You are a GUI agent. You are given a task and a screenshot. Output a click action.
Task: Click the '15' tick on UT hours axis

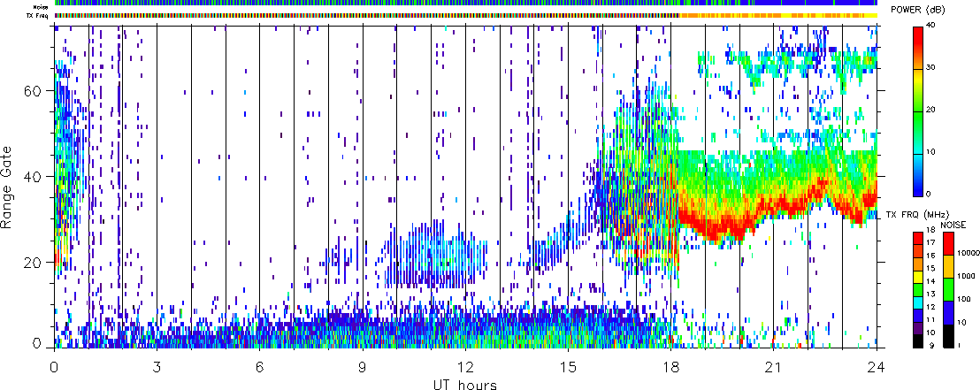(568, 366)
